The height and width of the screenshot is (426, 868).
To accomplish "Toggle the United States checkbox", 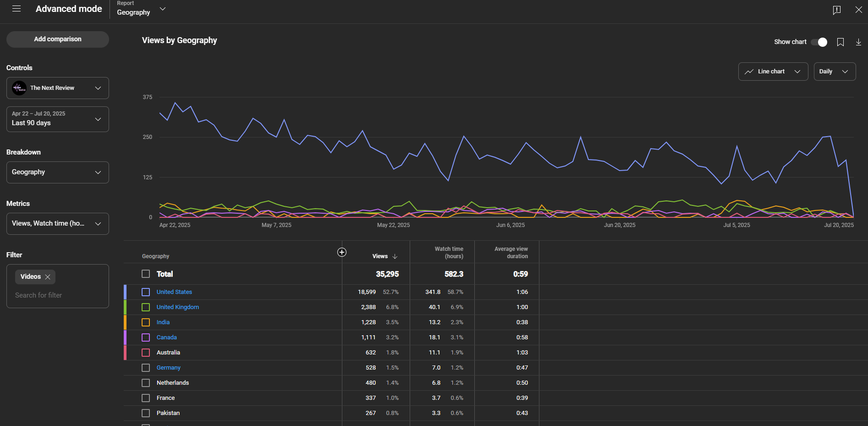I will point(146,292).
